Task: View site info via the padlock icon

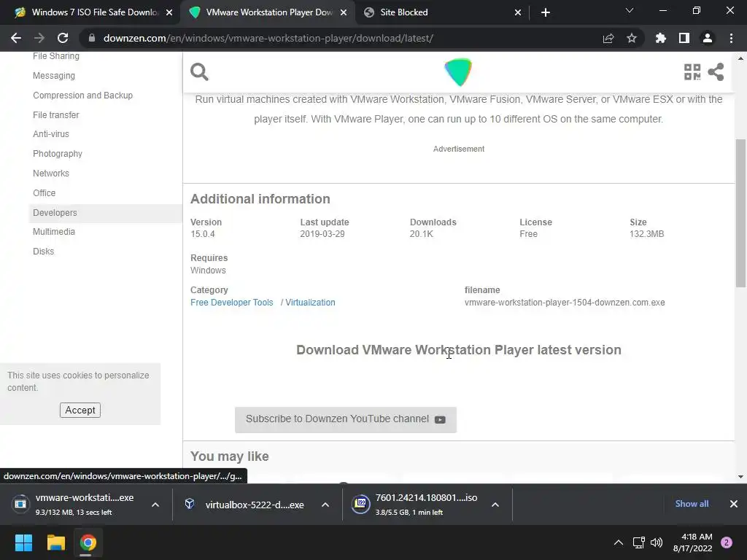Action: (x=92, y=38)
